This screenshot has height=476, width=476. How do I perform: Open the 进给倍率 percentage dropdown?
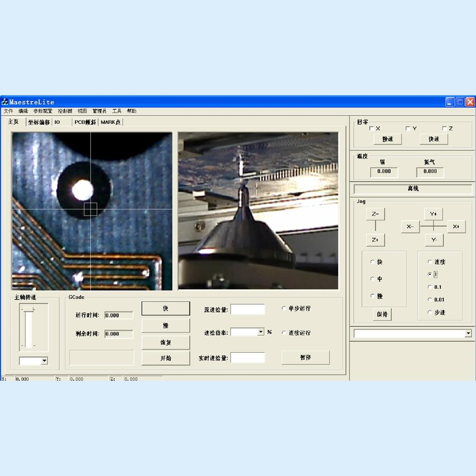[261, 332]
